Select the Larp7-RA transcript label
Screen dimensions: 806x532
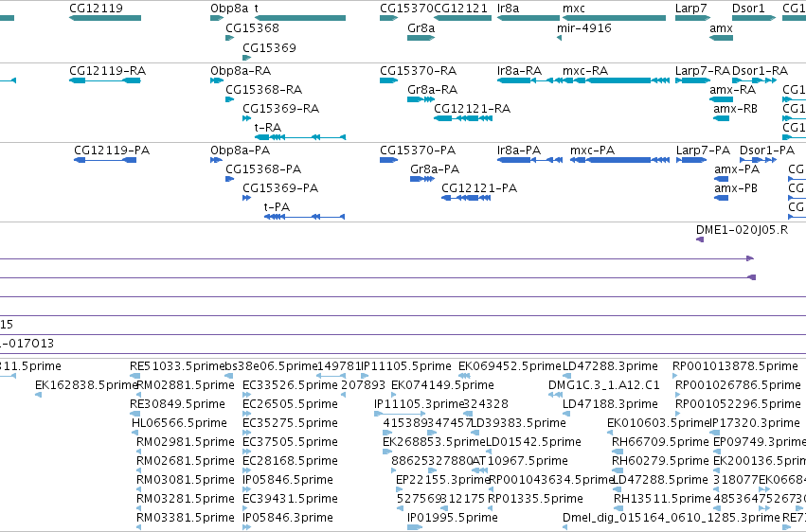tap(703, 70)
